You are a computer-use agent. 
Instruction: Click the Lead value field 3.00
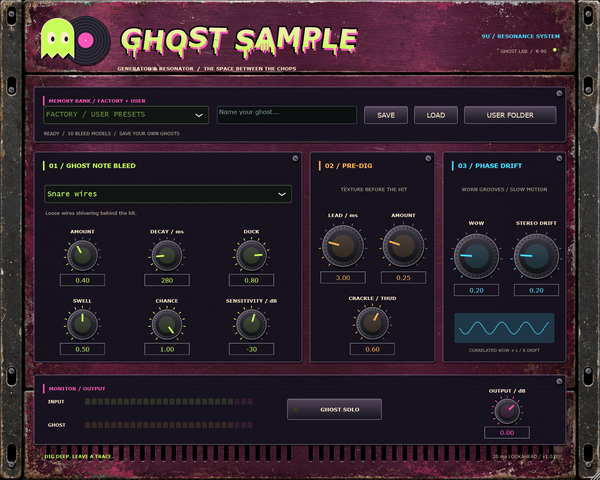point(343,278)
